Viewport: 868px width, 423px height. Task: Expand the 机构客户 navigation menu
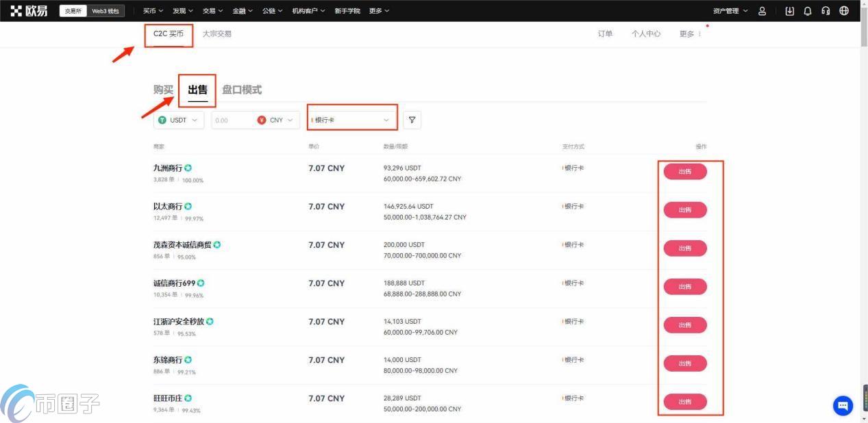[309, 11]
